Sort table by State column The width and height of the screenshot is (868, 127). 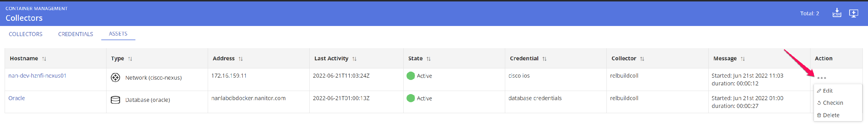coord(428,59)
